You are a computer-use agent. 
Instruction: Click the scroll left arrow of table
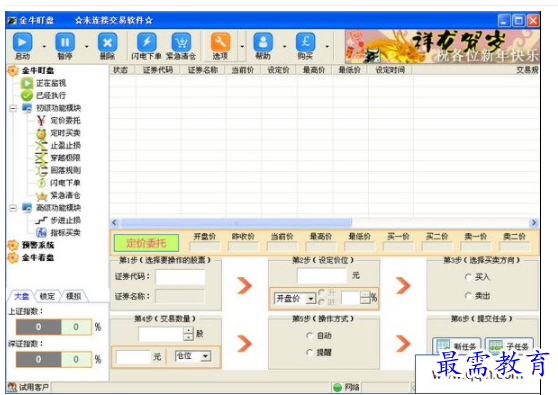click(x=114, y=223)
